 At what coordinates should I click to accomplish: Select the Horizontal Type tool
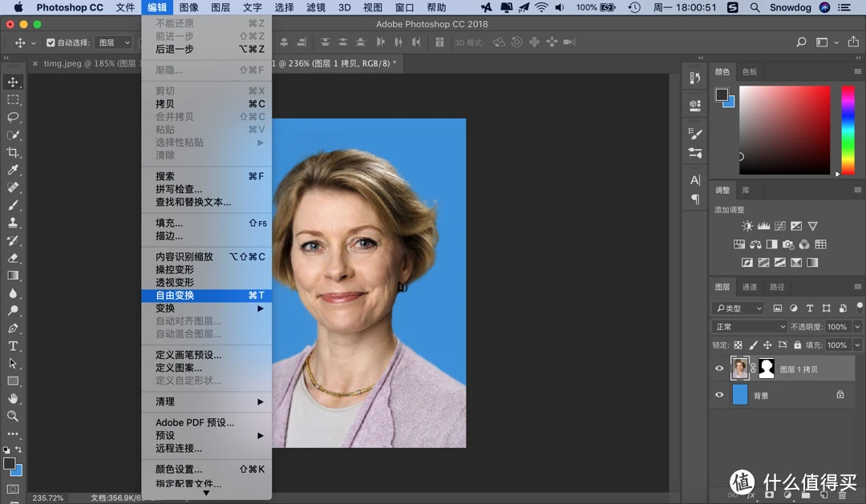click(13, 346)
